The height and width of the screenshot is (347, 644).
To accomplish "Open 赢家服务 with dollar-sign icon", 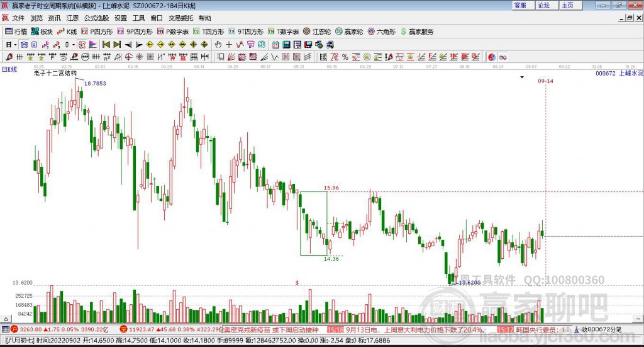I will click(x=417, y=31).
